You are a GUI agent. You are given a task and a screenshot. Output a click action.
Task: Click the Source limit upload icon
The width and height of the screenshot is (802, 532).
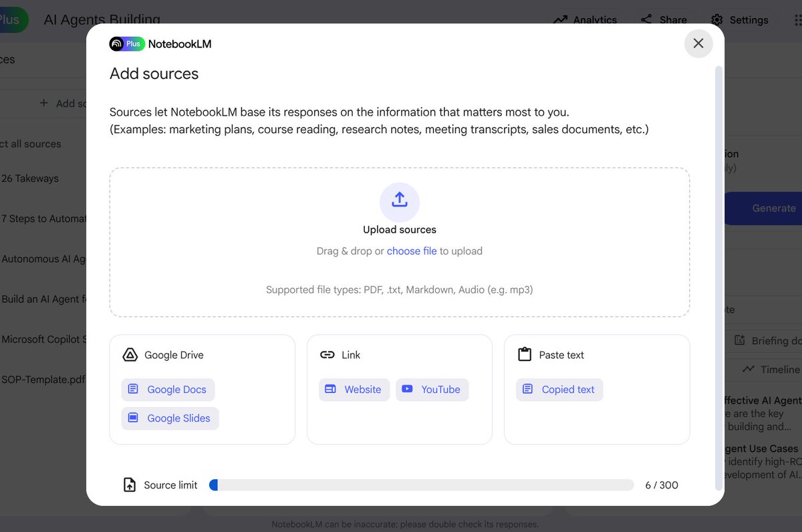130,485
